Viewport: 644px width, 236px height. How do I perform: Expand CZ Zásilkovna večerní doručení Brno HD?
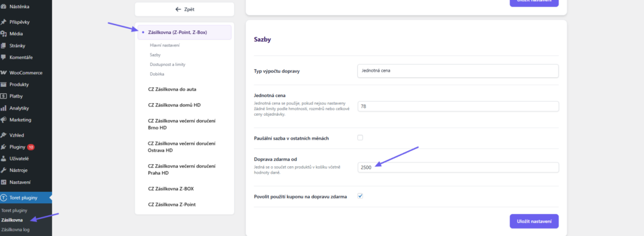(182, 124)
